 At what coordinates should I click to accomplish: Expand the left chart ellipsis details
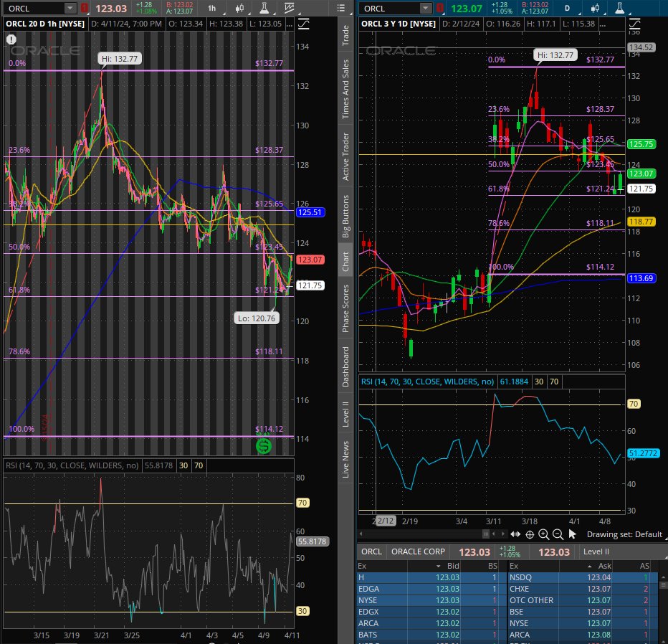(290, 24)
